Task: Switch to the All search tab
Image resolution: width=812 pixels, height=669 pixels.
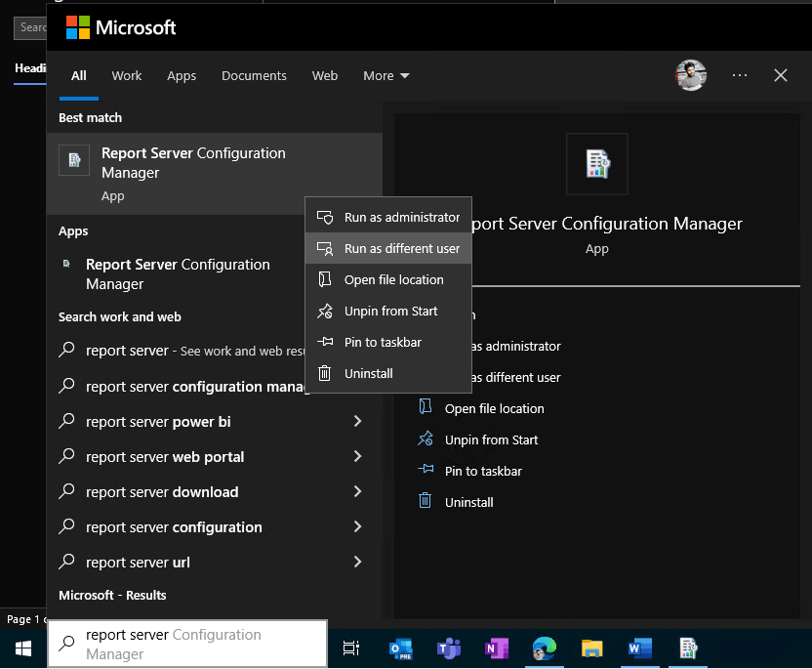Action: point(79,75)
